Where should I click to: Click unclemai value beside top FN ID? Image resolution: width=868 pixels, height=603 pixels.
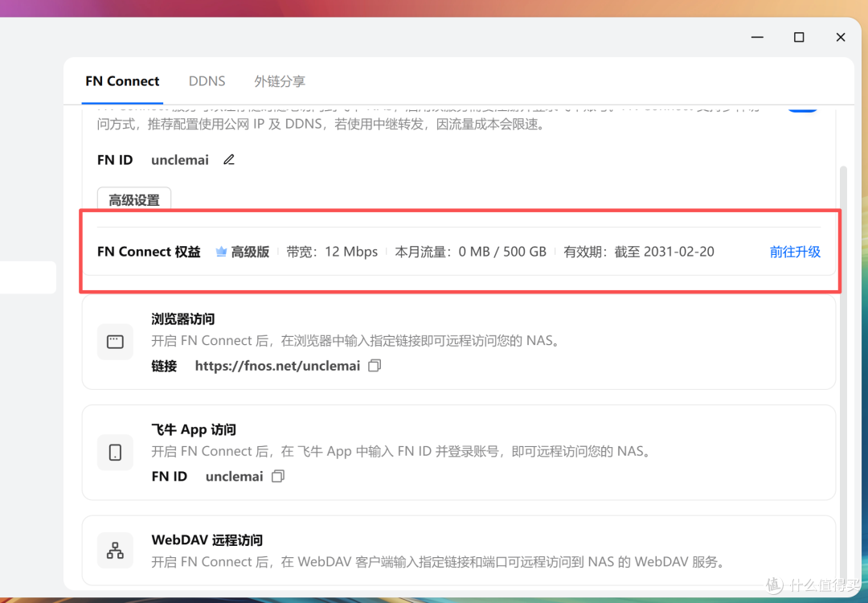(x=180, y=160)
